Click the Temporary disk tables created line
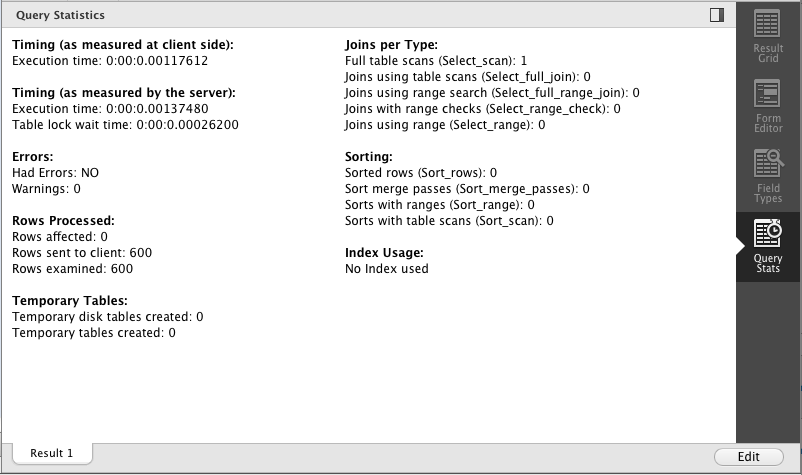Image resolution: width=802 pixels, height=475 pixels. (x=108, y=317)
